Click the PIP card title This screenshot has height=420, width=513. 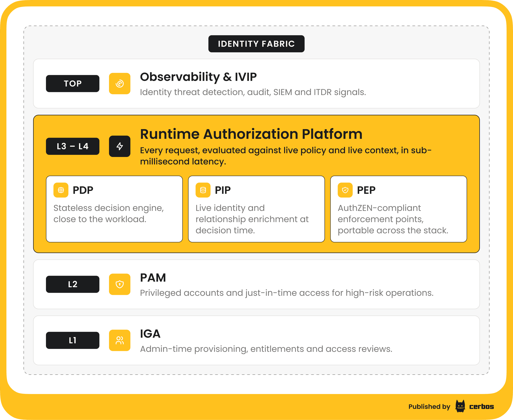pyautogui.click(x=223, y=190)
